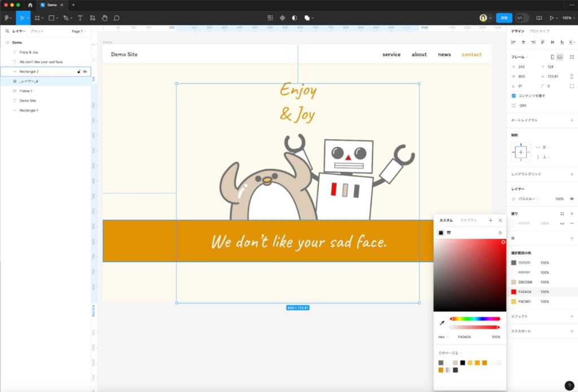The height and width of the screenshot is (392, 578).
Task: Click the layers search magnifier icon
Action: point(7,32)
